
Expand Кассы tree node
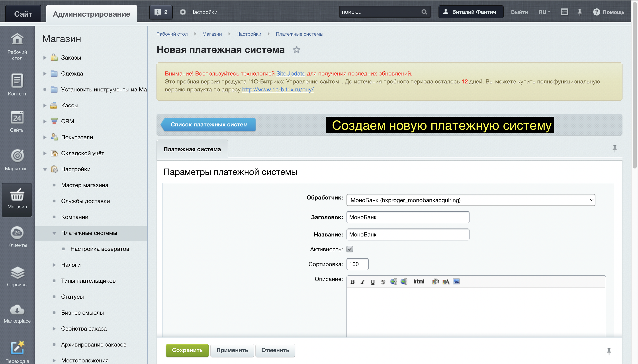tap(45, 105)
